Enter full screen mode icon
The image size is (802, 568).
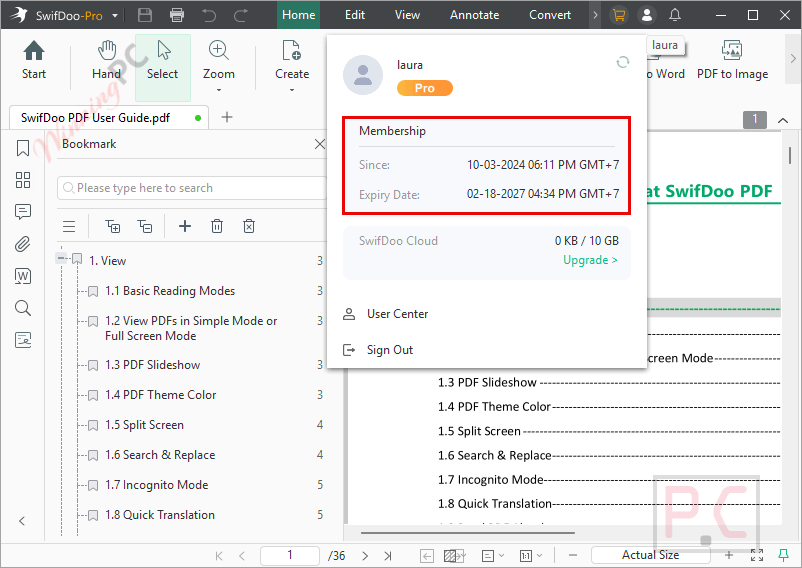click(x=757, y=555)
